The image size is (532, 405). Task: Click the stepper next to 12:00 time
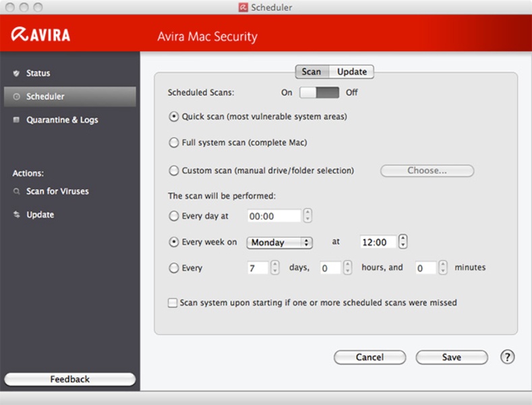click(403, 242)
